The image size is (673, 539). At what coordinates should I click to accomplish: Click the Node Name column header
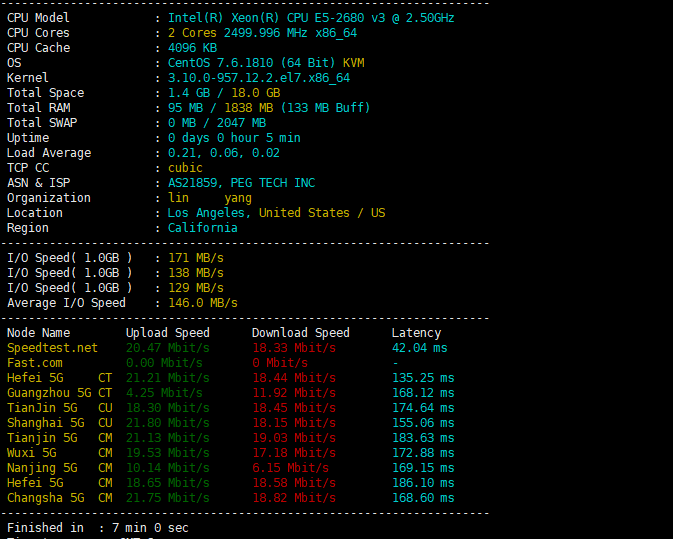coord(39,333)
